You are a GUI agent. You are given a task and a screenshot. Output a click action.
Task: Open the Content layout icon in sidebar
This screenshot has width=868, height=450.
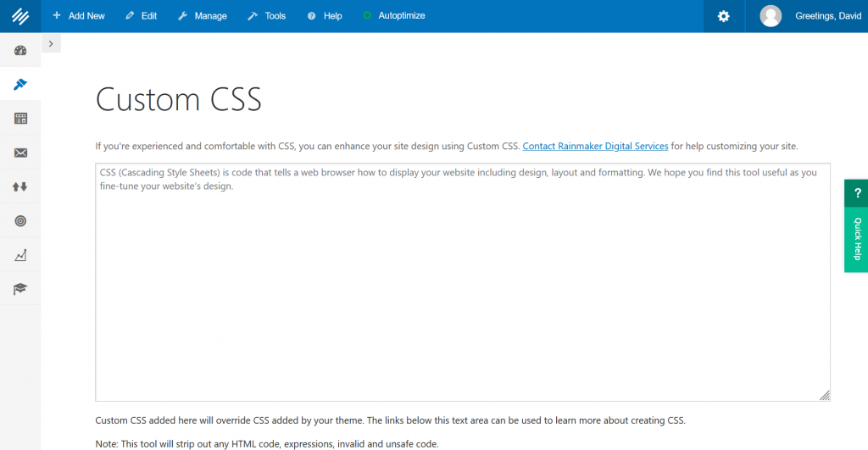click(20, 119)
